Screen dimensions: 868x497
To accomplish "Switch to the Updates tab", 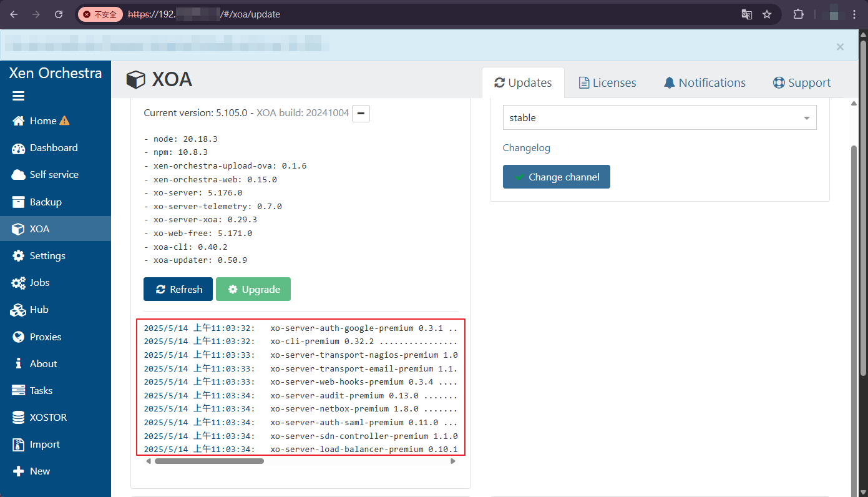I will [523, 83].
